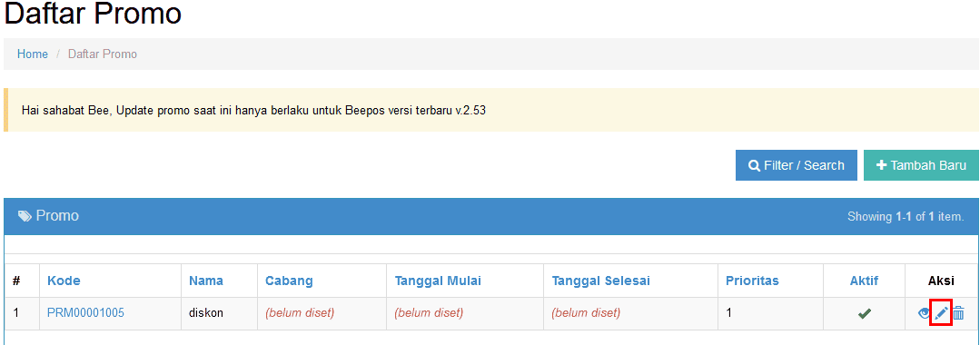
Task: Sort table by Kode column
Action: [64, 281]
